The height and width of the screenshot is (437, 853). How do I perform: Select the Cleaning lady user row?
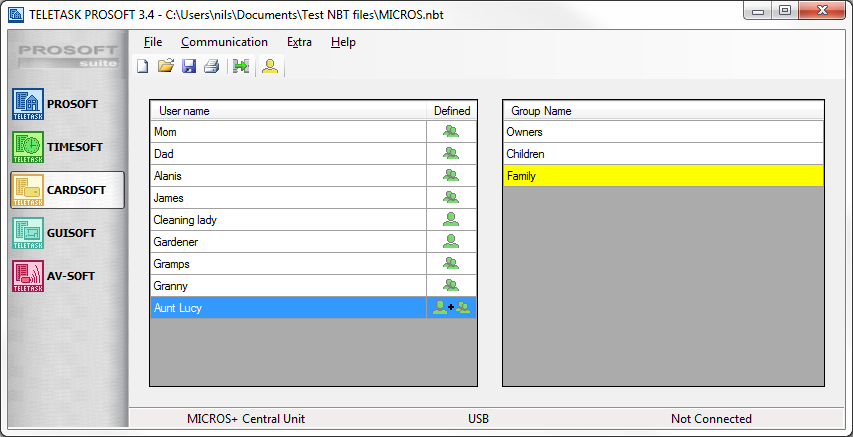[x=290, y=220]
